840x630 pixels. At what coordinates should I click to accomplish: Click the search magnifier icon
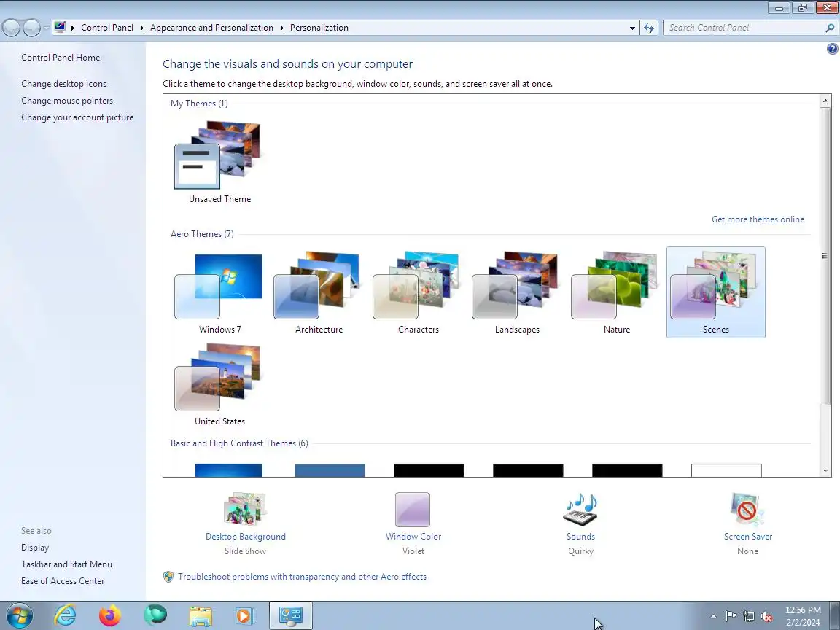click(x=830, y=28)
